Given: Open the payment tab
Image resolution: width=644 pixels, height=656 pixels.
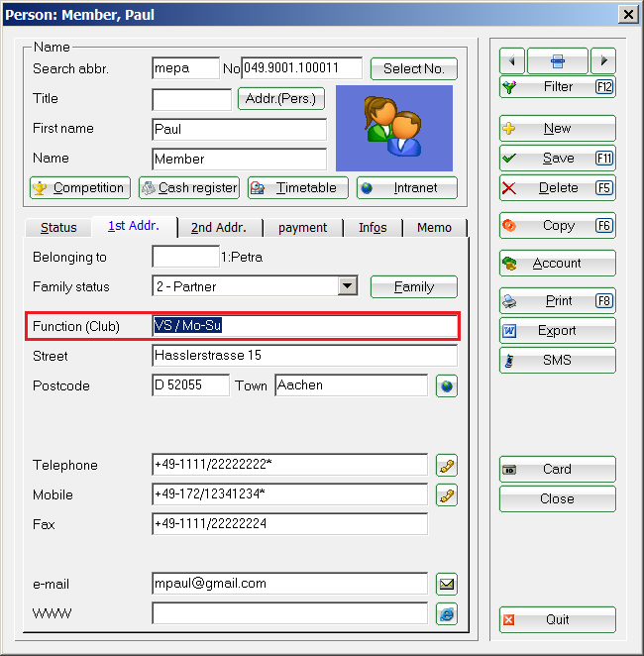Looking at the screenshot, I should 303,228.
